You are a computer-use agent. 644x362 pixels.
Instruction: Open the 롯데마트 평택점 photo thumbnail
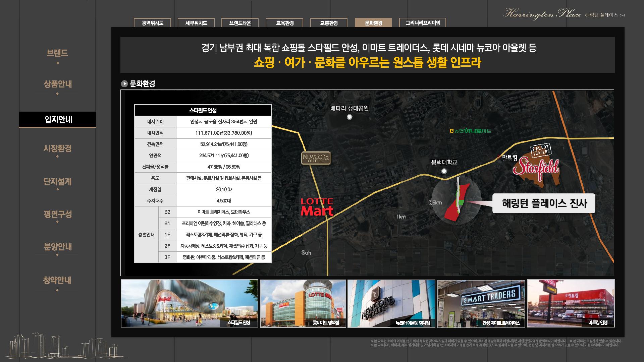click(303, 303)
